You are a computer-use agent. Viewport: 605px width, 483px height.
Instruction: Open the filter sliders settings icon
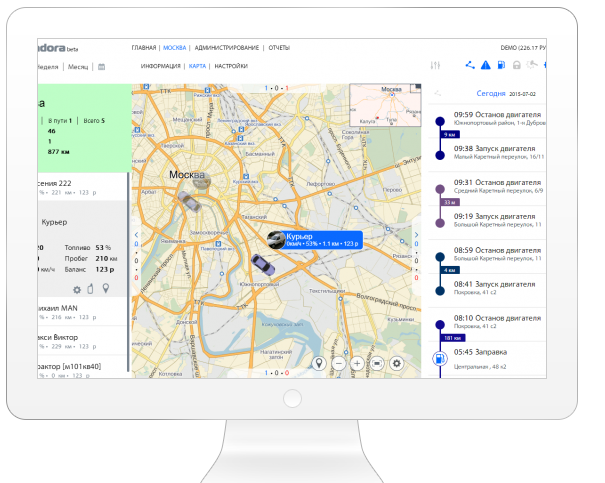[x=435, y=66]
